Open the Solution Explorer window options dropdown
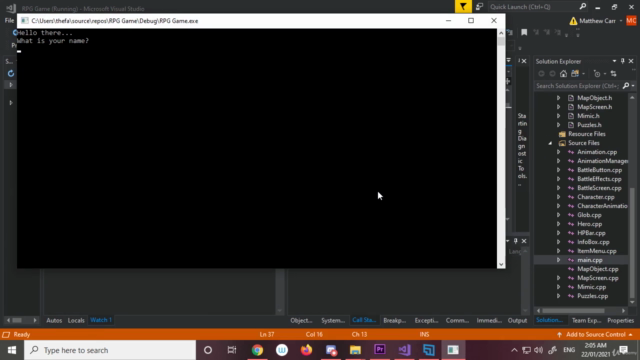 614,61
